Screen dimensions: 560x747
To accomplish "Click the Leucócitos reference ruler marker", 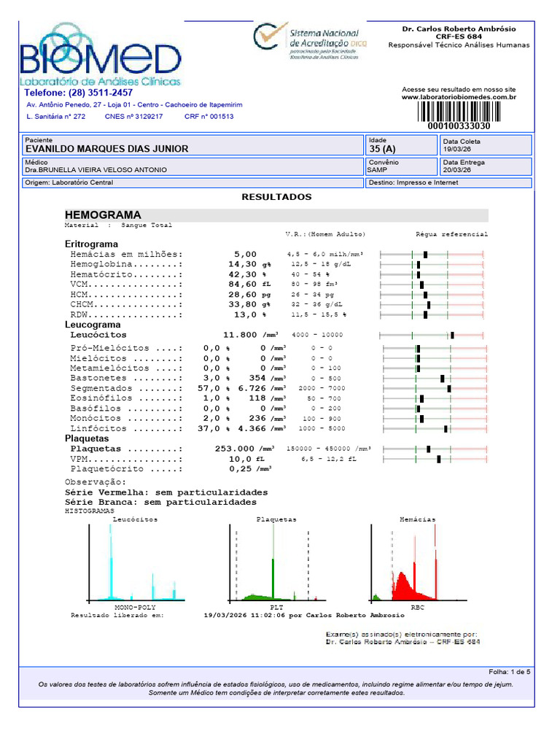I will click(452, 336).
